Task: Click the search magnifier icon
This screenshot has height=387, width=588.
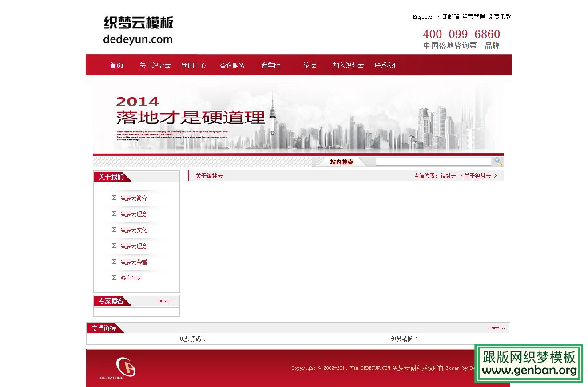Action: [x=498, y=161]
